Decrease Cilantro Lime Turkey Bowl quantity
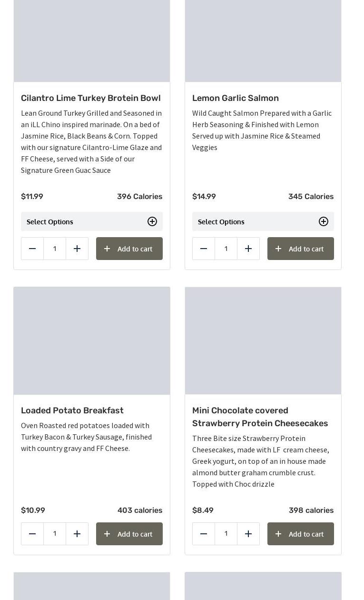This screenshot has height=600, width=364. (x=32, y=249)
